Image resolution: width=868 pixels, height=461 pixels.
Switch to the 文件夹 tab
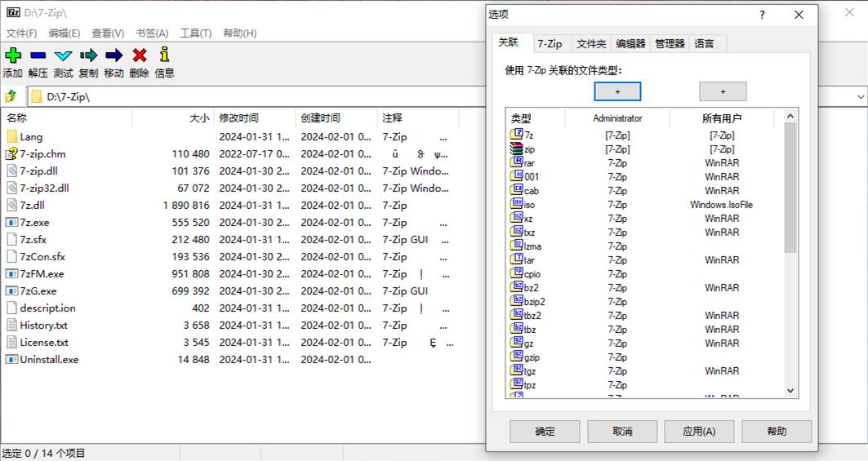(x=591, y=44)
